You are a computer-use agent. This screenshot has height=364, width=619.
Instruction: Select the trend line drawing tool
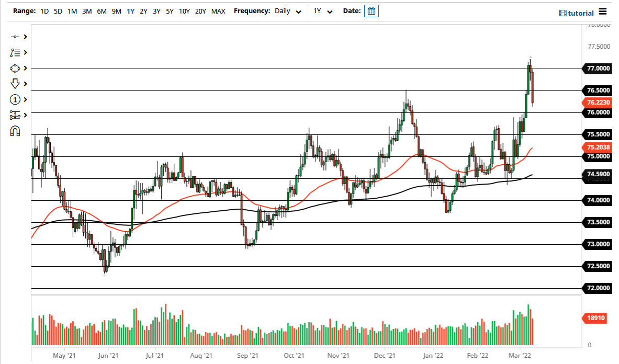(x=15, y=37)
